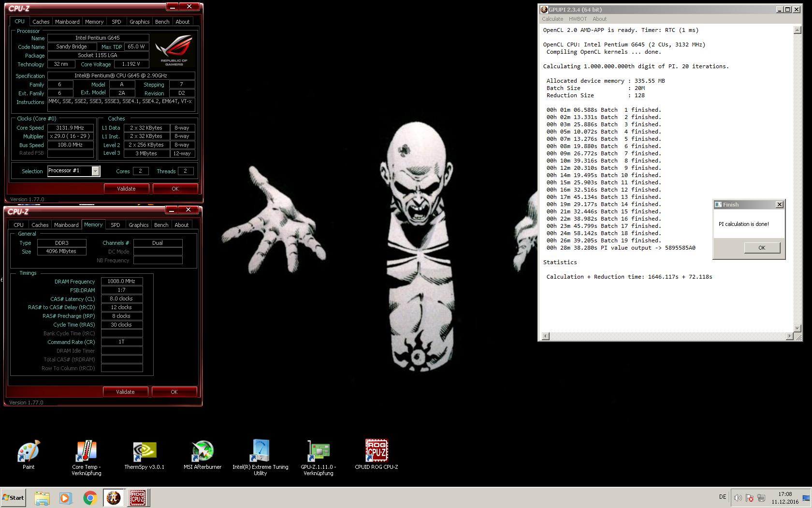Click OK in upper CPU-Z window
Image resolution: width=812 pixels, height=508 pixels.
(175, 189)
